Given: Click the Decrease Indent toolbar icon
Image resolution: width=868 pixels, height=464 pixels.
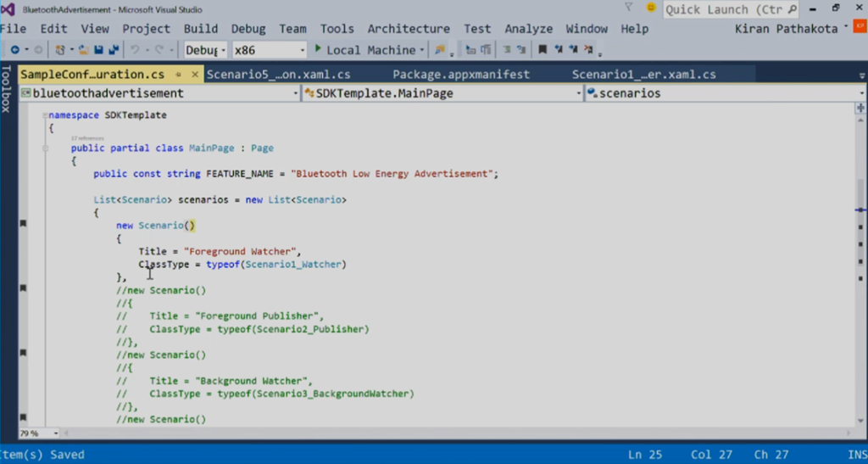Looking at the screenshot, I should pos(470,50).
